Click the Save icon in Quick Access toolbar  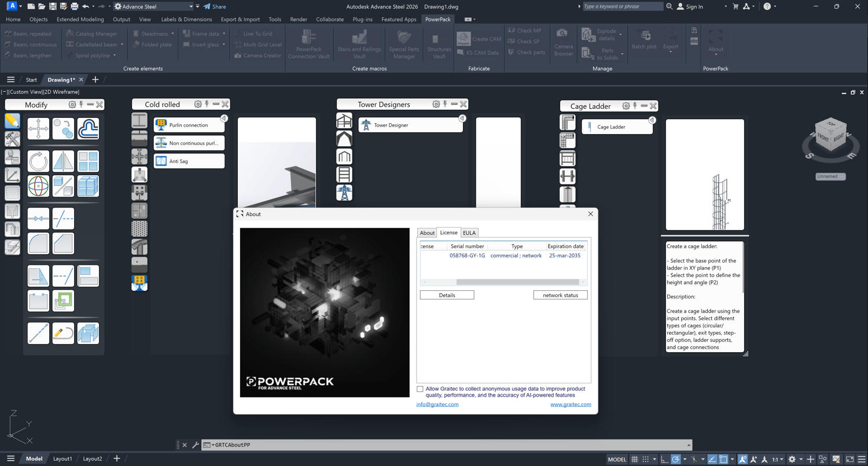pos(53,6)
